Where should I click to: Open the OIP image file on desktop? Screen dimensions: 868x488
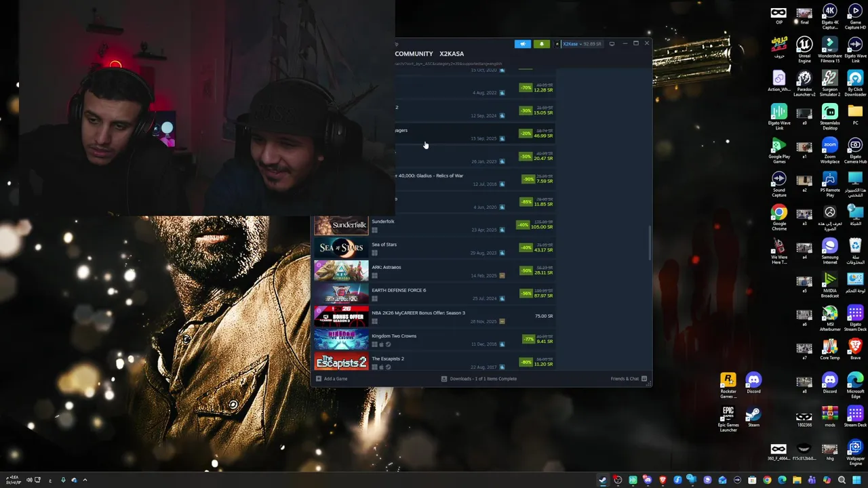click(x=778, y=15)
